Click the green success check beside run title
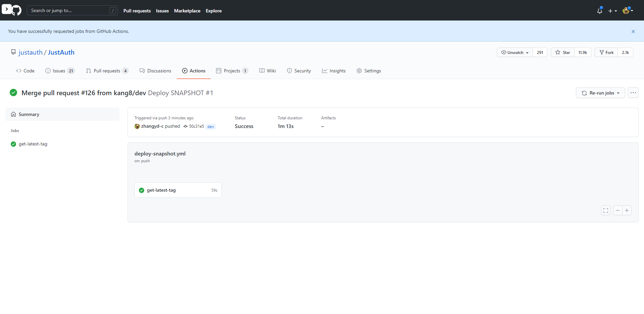This screenshot has width=644, height=314. click(x=13, y=92)
